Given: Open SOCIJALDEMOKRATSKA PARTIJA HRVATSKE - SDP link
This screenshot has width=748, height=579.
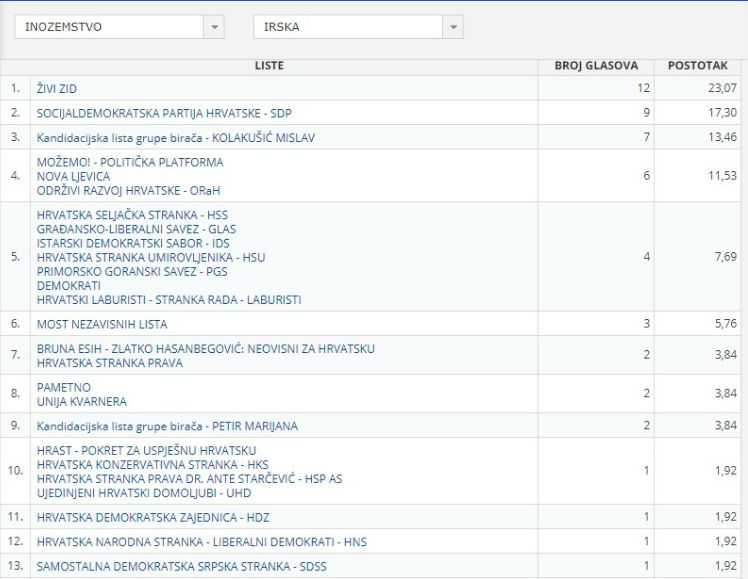Looking at the screenshot, I should tap(164, 113).
